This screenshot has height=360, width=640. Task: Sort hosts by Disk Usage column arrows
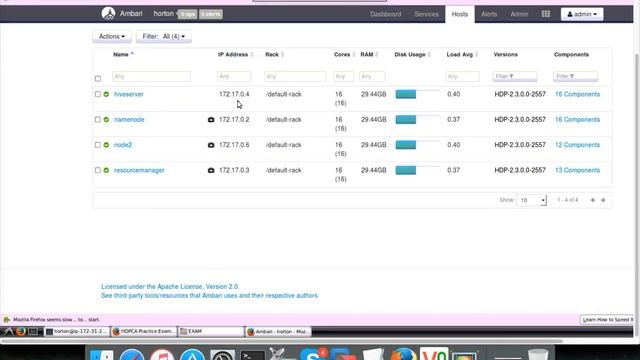pyautogui.click(x=429, y=55)
